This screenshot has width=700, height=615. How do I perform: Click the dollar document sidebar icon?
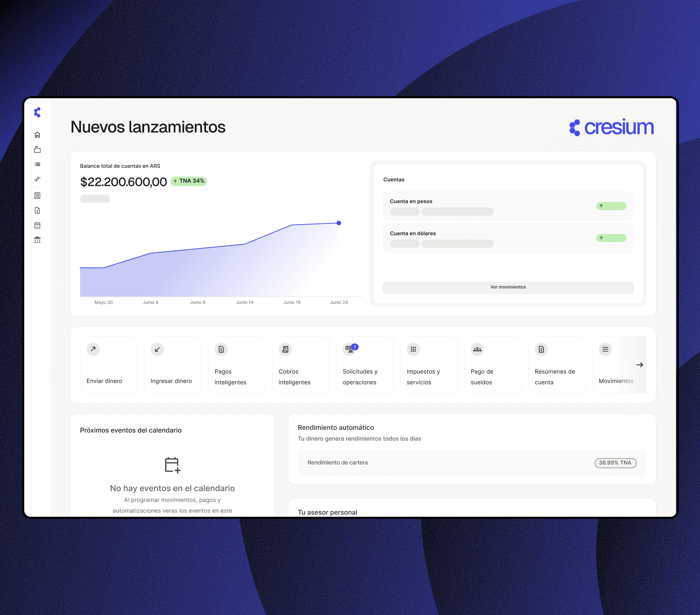[x=37, y=210]
